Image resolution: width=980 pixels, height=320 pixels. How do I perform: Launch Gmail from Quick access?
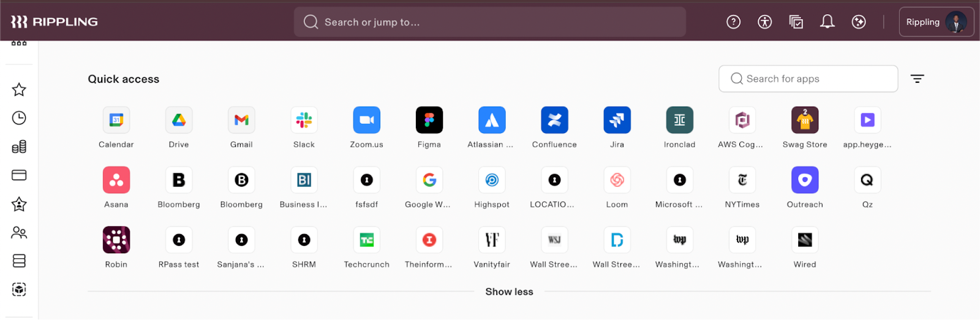click(241, 120)
